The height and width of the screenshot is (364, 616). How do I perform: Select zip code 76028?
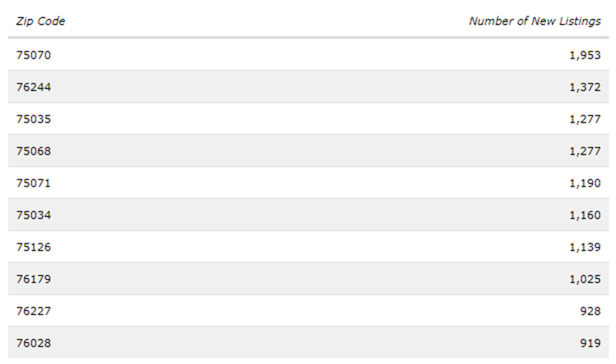click(34, 343)
